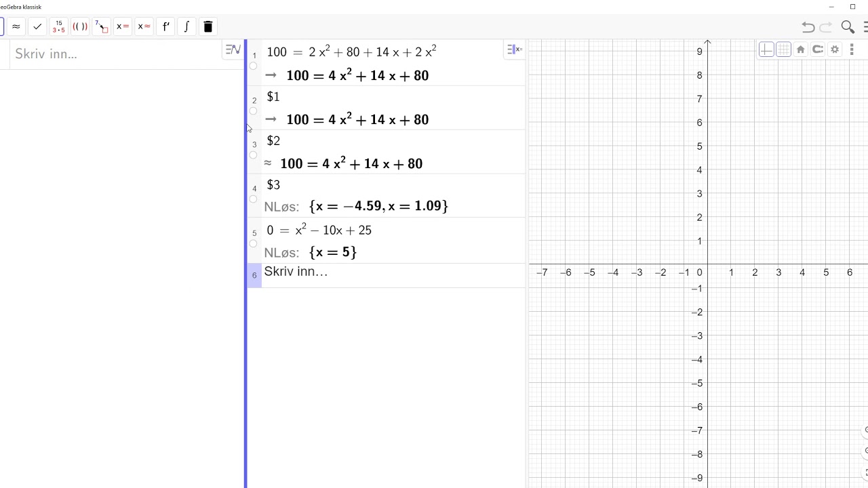This screenshot has height=488, width=868.
Task: Reset graphics view with home icon
Action: point(800,49)
